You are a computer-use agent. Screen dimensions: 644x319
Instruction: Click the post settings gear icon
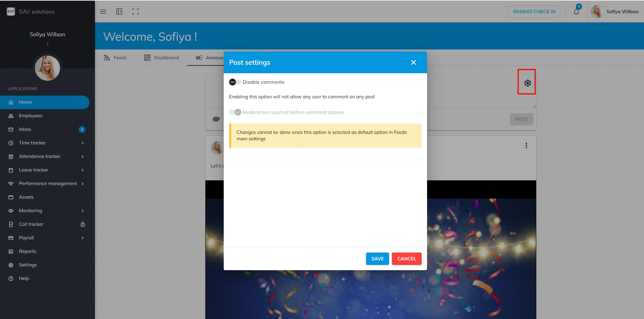[527, 83]
